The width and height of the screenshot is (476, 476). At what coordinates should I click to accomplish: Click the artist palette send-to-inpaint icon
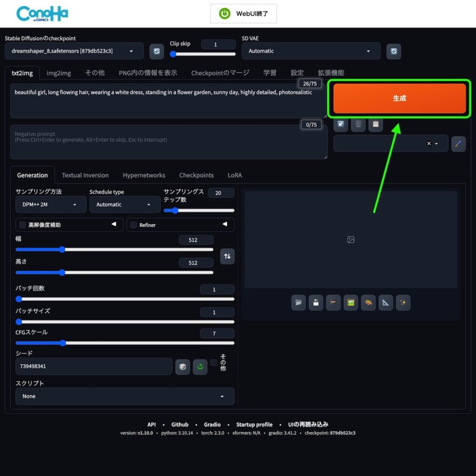(368, 303)
